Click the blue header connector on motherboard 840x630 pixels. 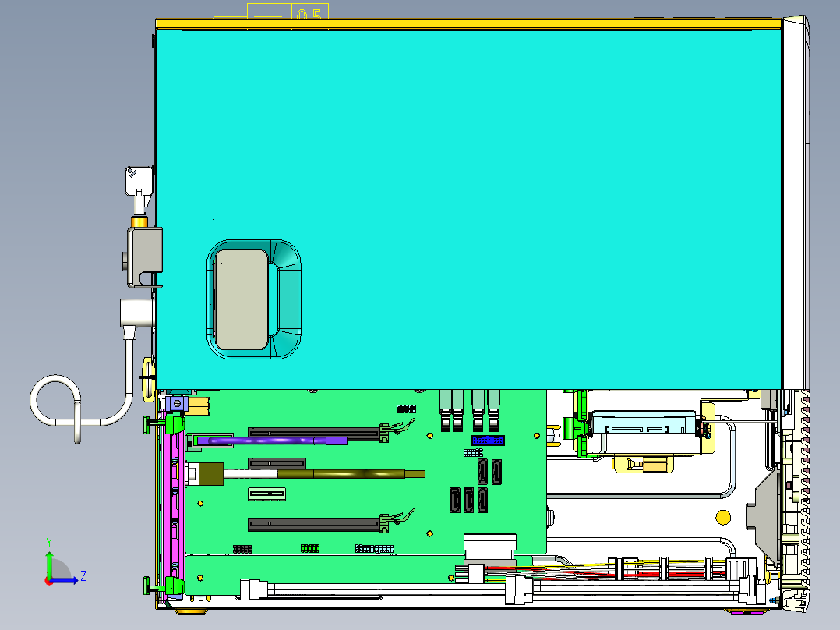(x=488, y=441)
